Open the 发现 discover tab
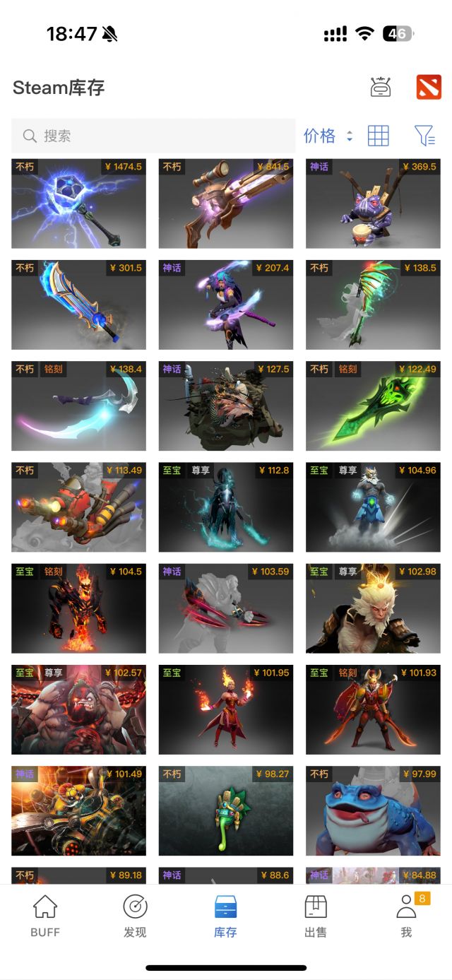This screenshot has width=452, height=980. pos(135,916)
